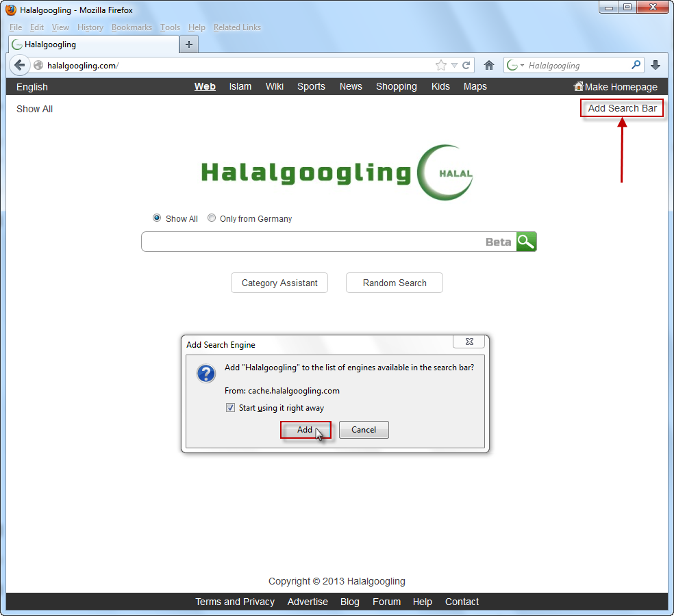Click Show All link below language
Viewport: 674px width, 616px height.
point(34,109)
